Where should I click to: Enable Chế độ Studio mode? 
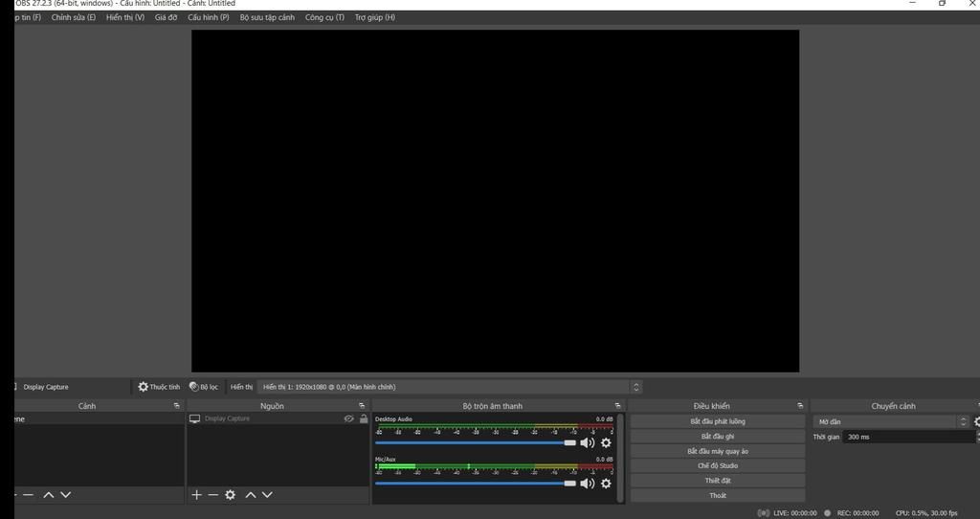[x=718, y=465]
